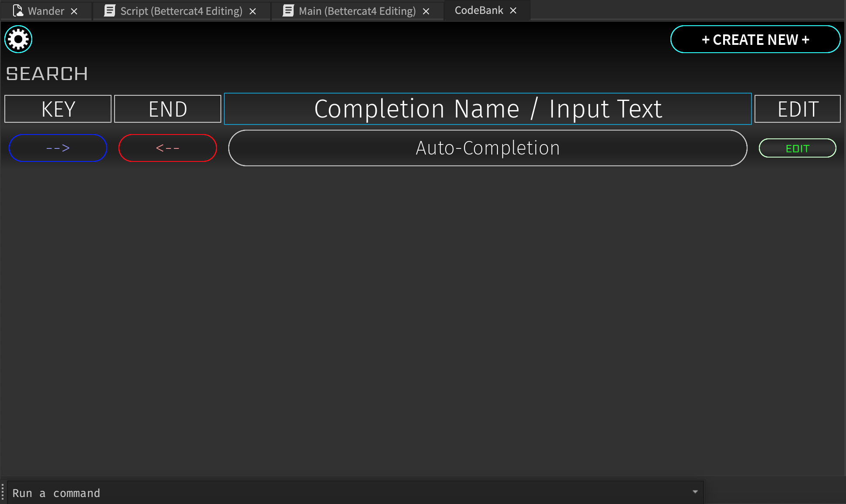Click the EDIT column header
The image size is (846, 504).
click(x=797, y=109)
